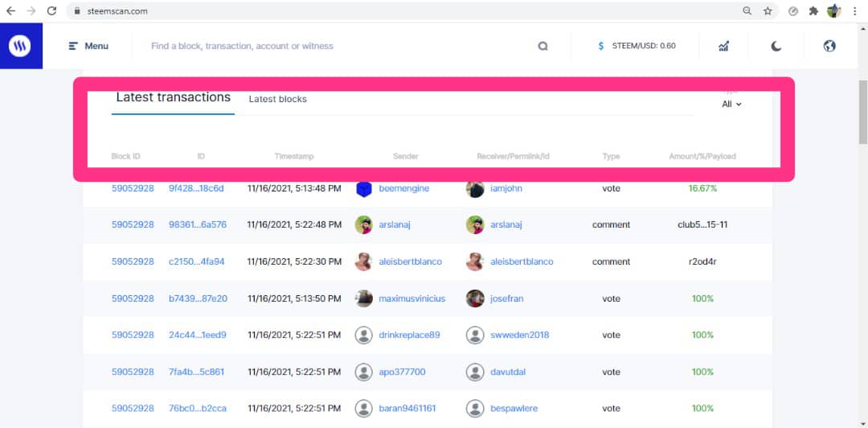Open sender maximusvinicius profile link
Viewport: 868px width, 428px height.
tap(411, 298)
